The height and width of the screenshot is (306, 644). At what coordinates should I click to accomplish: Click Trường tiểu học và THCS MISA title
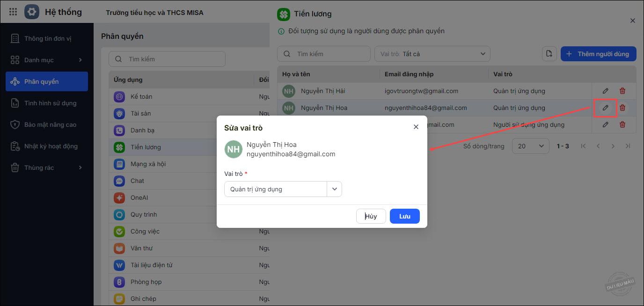(x=155, y=13)
